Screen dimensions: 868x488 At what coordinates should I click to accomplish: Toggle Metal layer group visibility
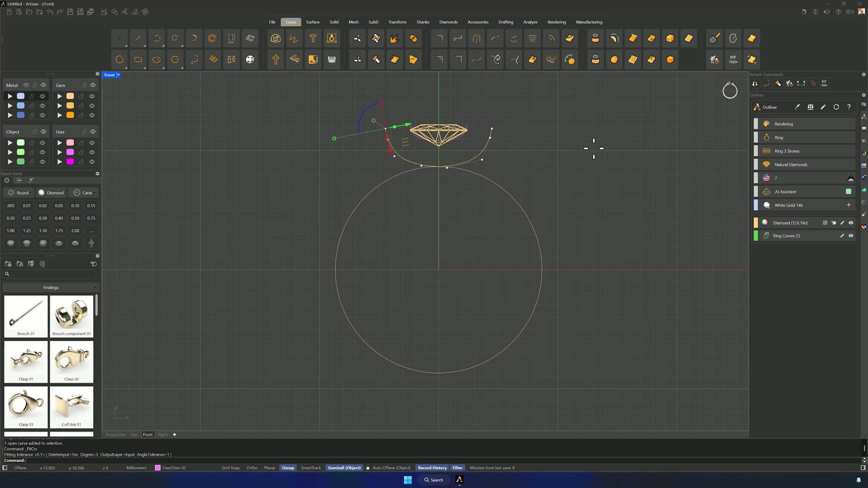pos(43,85)
